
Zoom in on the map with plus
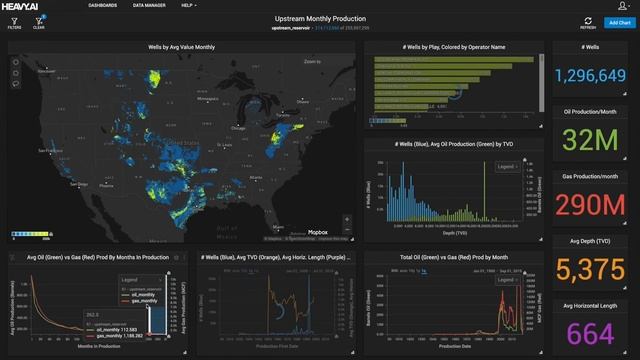(347, 219)
